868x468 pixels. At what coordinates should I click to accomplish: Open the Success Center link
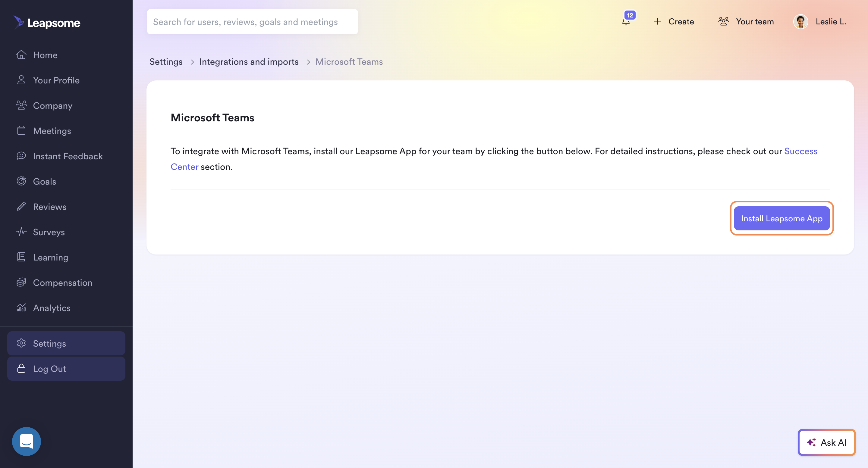pos(800,151)
